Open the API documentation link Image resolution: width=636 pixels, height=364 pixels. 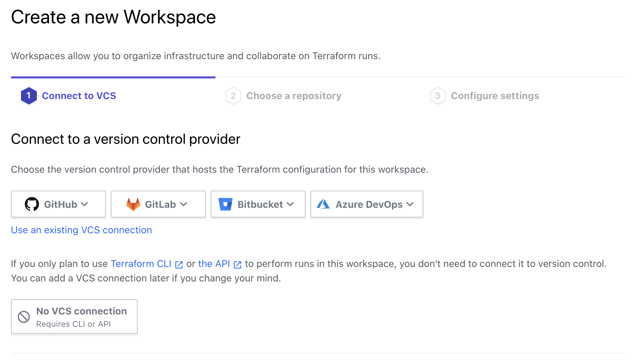(x=214, y=264)
